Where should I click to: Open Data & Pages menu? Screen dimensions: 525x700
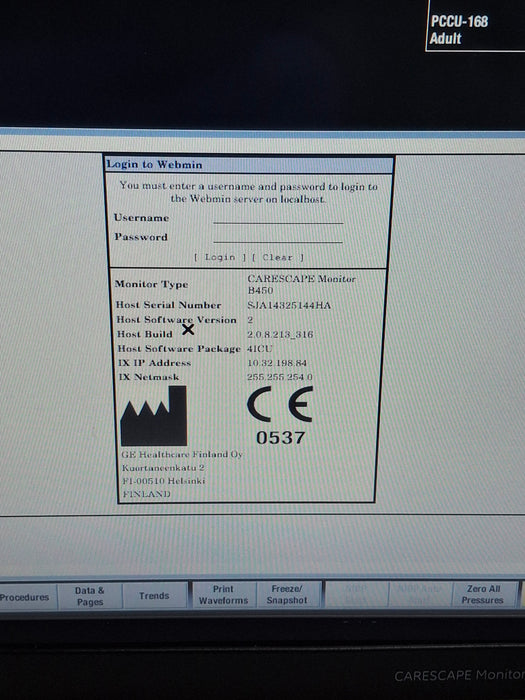(90, 596)
